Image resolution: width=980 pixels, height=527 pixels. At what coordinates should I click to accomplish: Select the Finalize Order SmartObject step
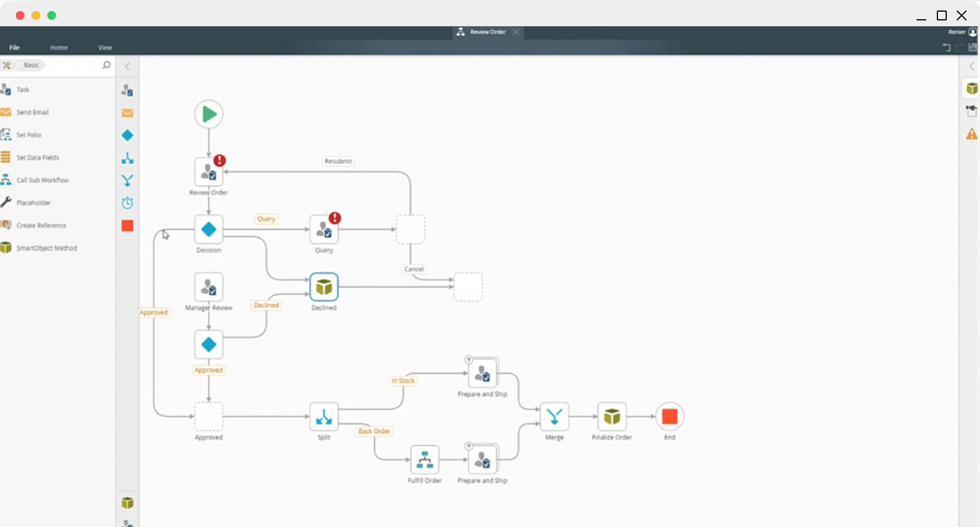coord(612,417)
